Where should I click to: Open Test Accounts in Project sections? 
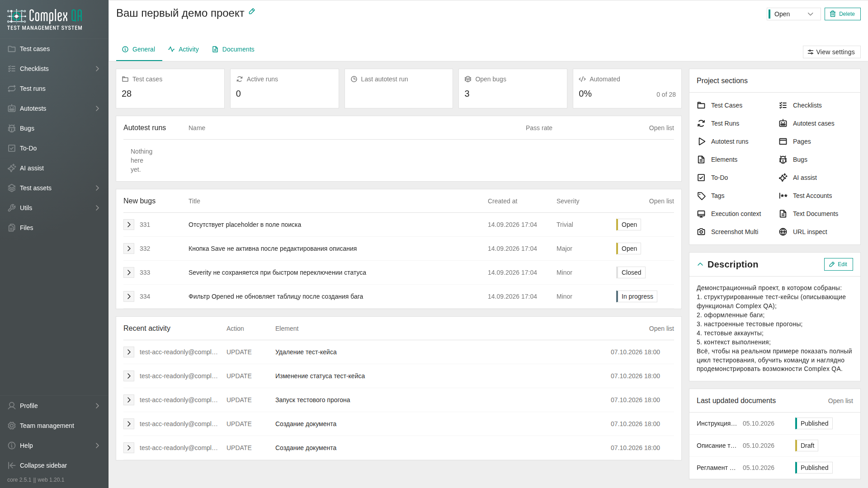pos(806,196)
